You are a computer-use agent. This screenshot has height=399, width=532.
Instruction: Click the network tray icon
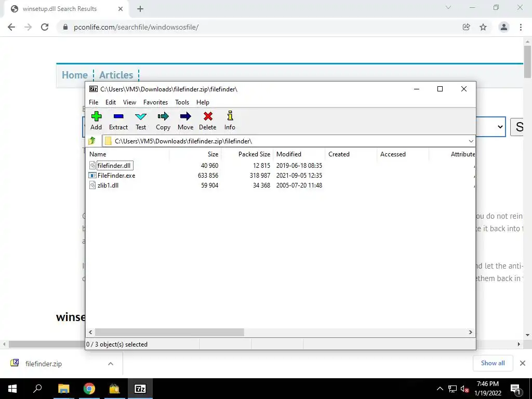tap(453, 389)
